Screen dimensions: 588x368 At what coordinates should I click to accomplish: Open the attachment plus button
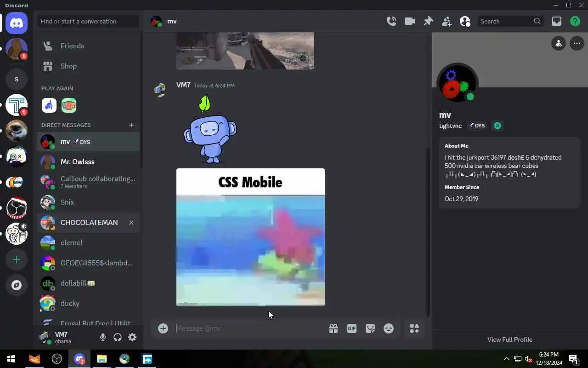point(163,328)
